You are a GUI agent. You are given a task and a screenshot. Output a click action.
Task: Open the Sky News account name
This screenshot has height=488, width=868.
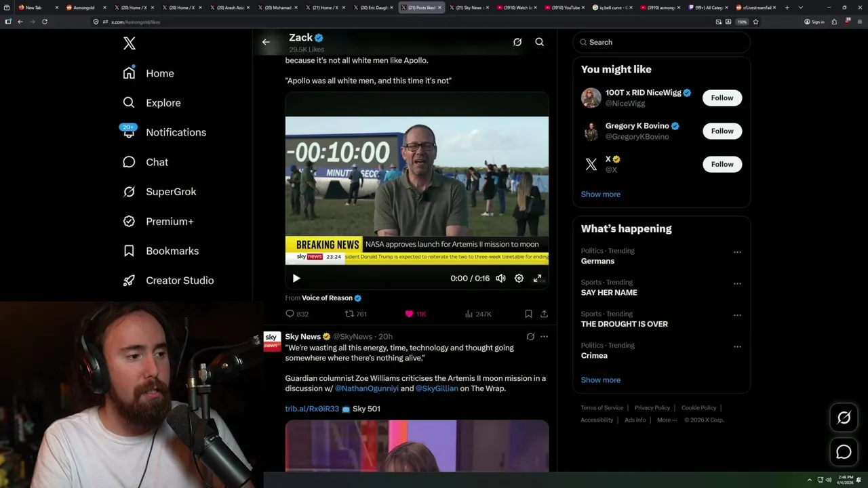coord(302,337)
